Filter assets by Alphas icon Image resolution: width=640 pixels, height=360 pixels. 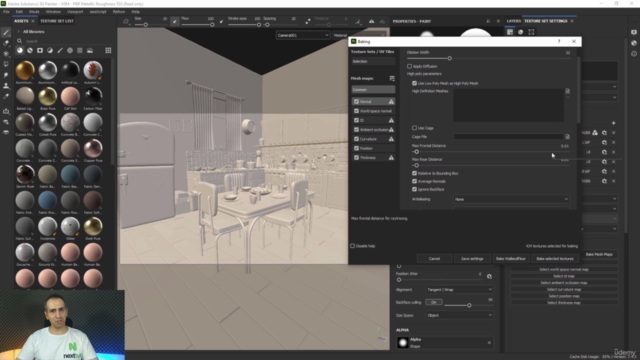70,51
